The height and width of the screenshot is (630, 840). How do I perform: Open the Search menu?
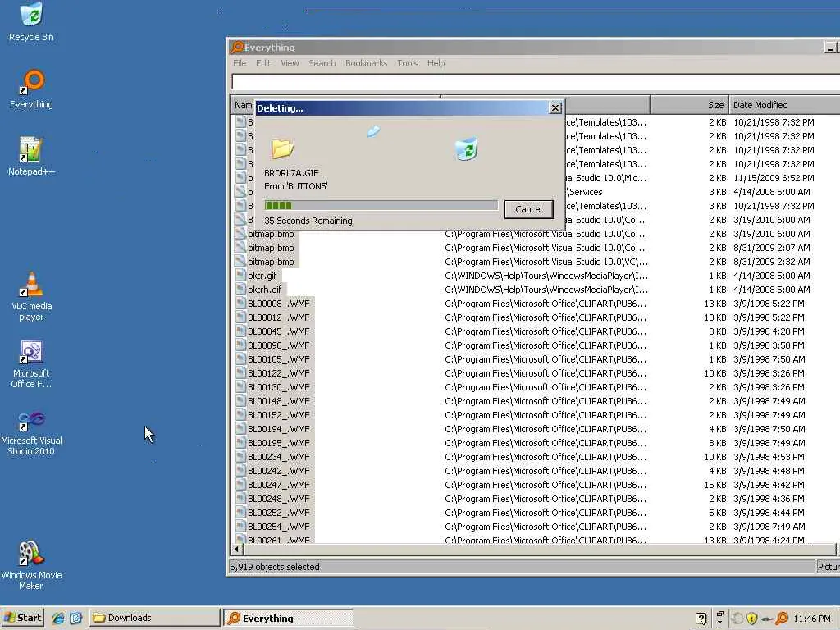pos(322,63)
